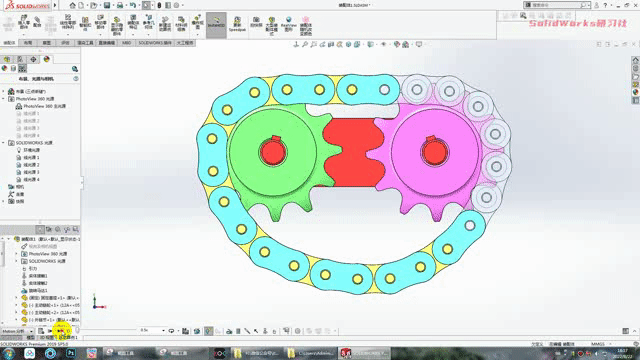Open the Motion study type dropdown
The width and height of the screenshot is (640, 360).
[x=31, y=331]
